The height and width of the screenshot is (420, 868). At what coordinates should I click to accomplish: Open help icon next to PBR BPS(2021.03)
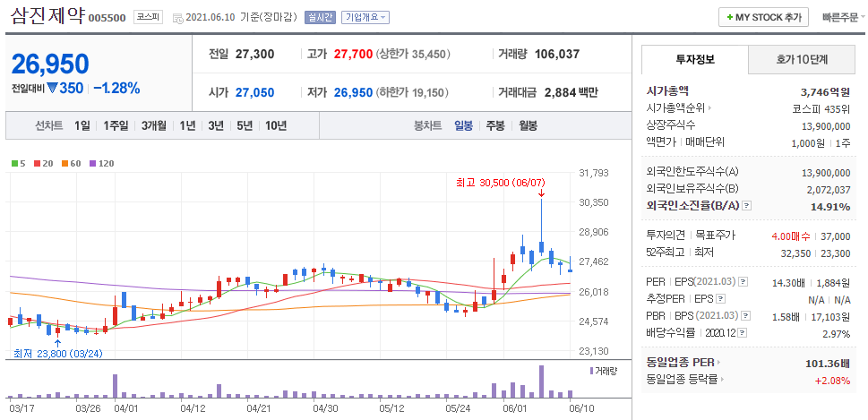(x=745, y=316)
